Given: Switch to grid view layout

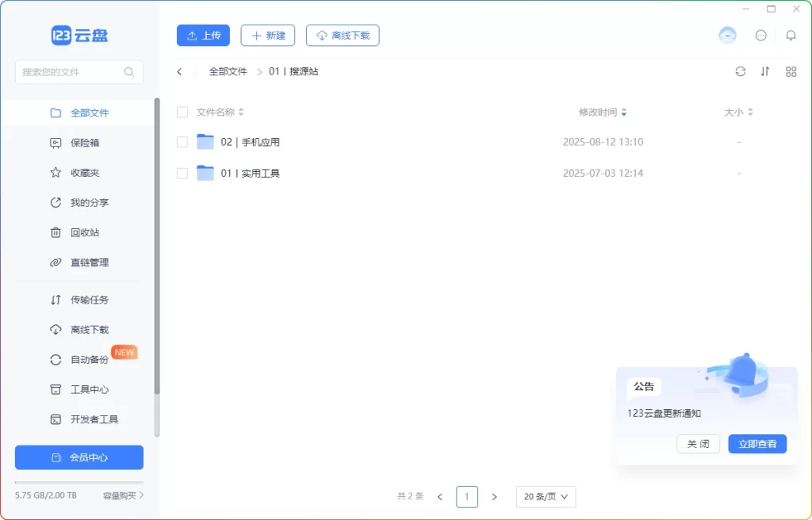Looking at the screenshot, I should pyautogui.click(x=791, y=71).
